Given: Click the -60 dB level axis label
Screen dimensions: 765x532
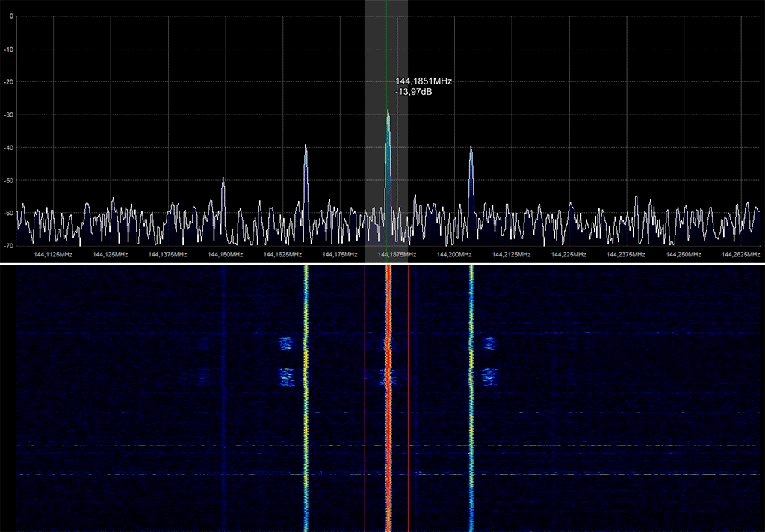Looking at the screenshot, I should [9, 213].
